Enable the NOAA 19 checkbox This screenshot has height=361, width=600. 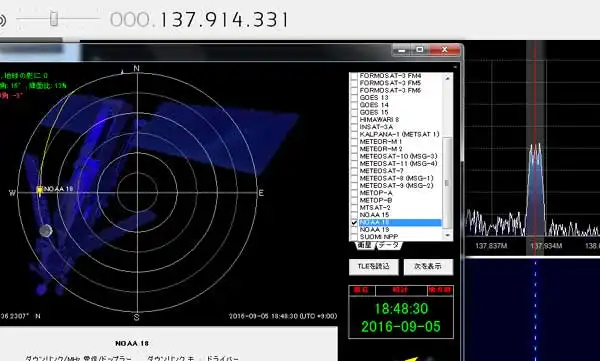[x=354, y=229]
